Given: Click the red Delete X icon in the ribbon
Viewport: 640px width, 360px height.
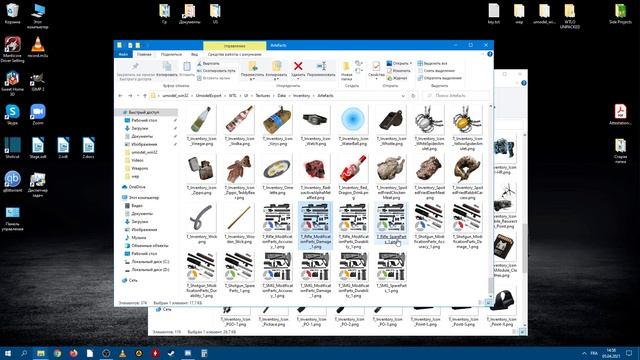Looking at the screenshot, I should point(298,66).
